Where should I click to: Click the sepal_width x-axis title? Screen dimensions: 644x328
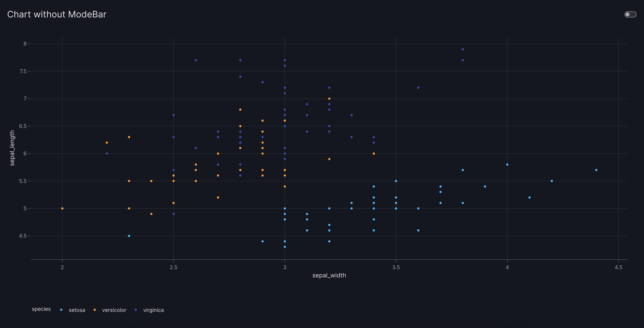click(329, 275)
